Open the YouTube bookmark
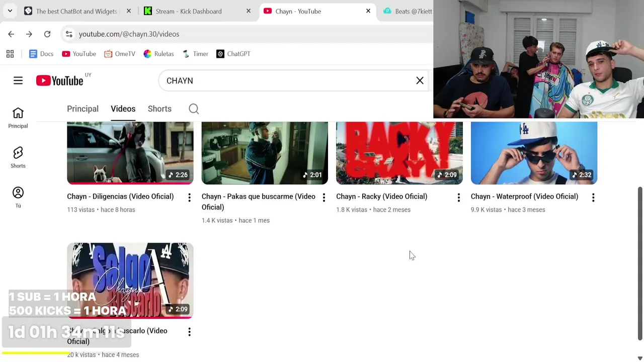644x362 pixels. tap(78, 54)
